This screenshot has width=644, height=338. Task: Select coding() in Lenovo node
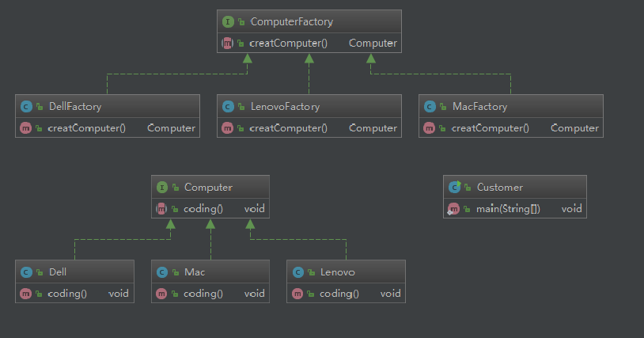click(x=339, y=294)
